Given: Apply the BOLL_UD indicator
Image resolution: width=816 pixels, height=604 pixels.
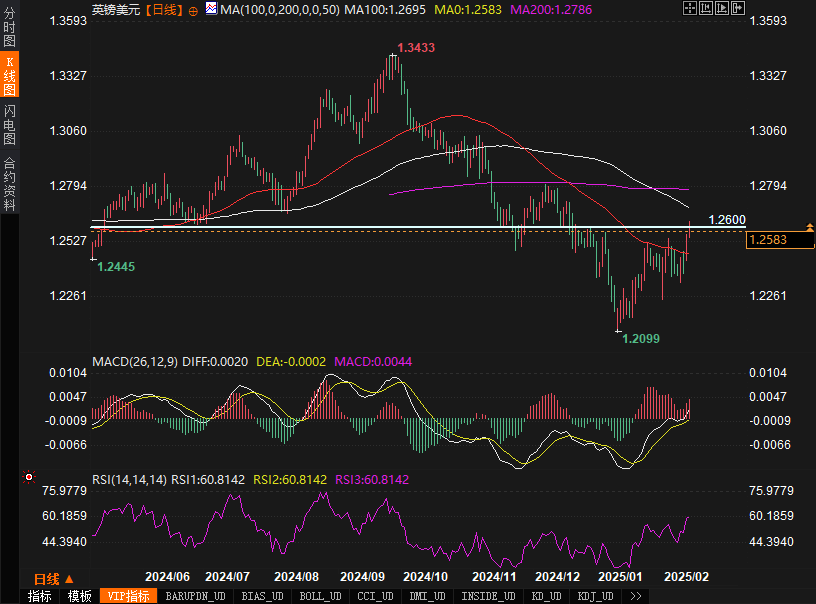Looking at the screenshot, I should [x=320, y=596].
